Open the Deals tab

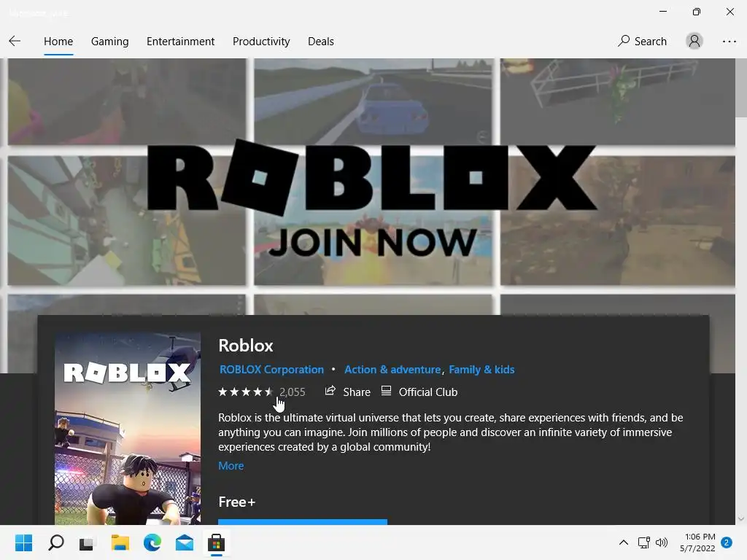(x=321, y=42)
